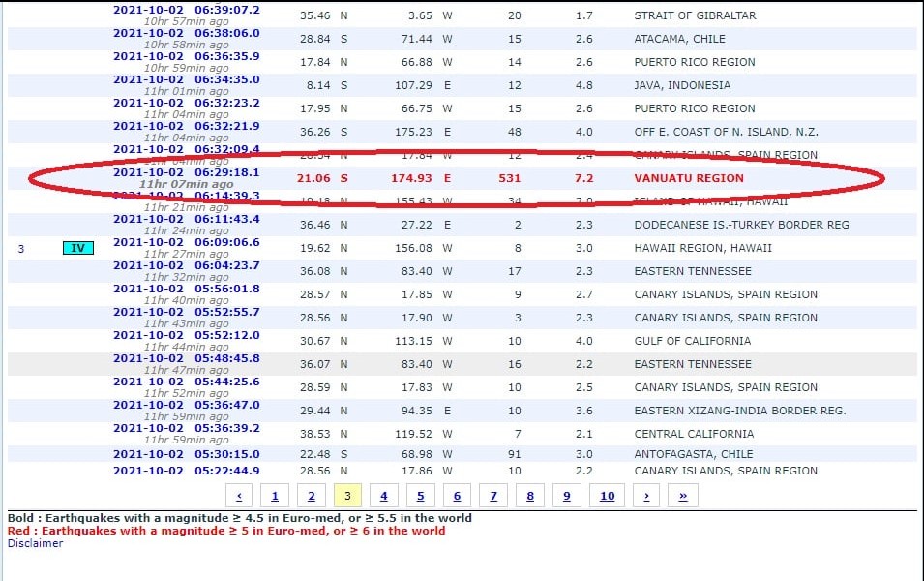
Task: Jump to page 10 of results
Action: [x=607, y=496]
